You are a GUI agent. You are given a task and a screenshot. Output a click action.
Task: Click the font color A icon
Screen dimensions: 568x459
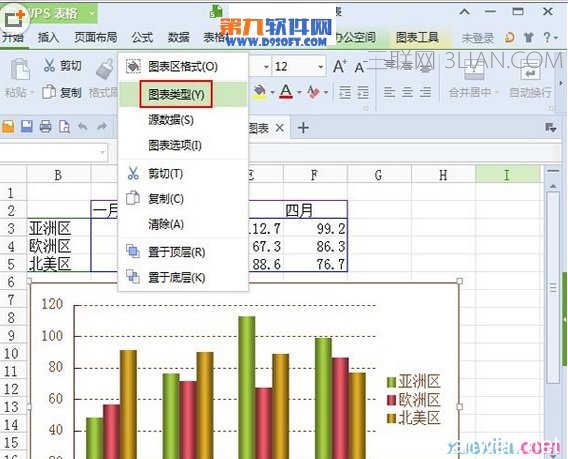click(x=286, y=92)
